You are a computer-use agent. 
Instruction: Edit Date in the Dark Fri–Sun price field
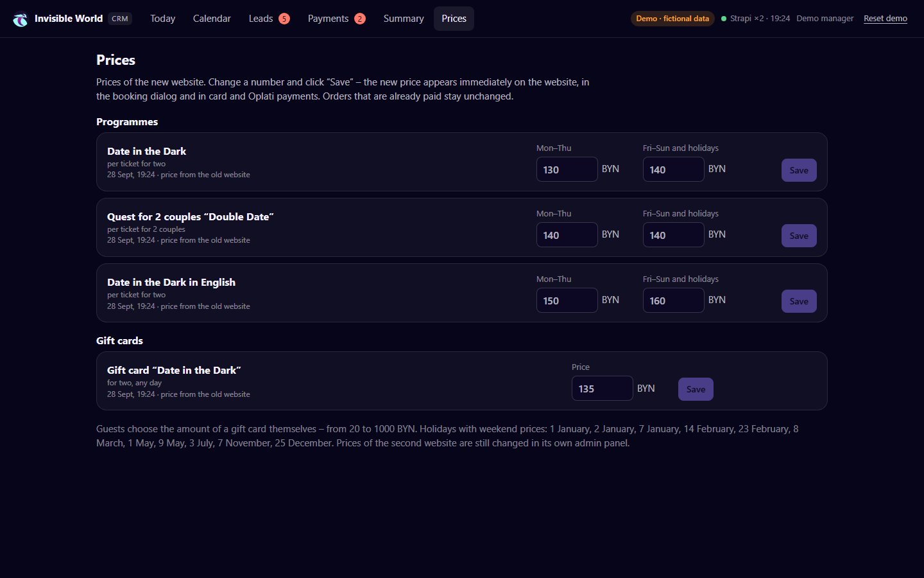tap(674, 170)
